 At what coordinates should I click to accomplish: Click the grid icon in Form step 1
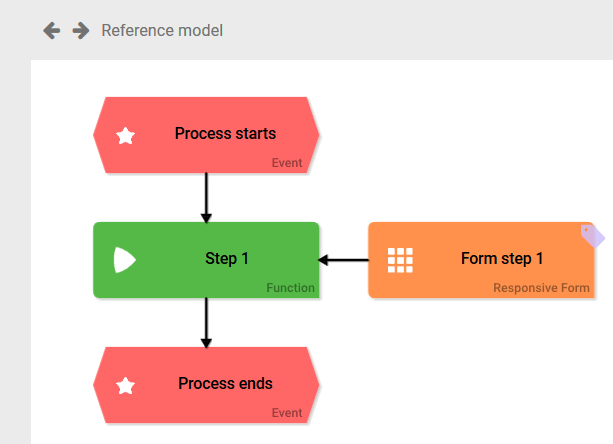pos(400,260)
